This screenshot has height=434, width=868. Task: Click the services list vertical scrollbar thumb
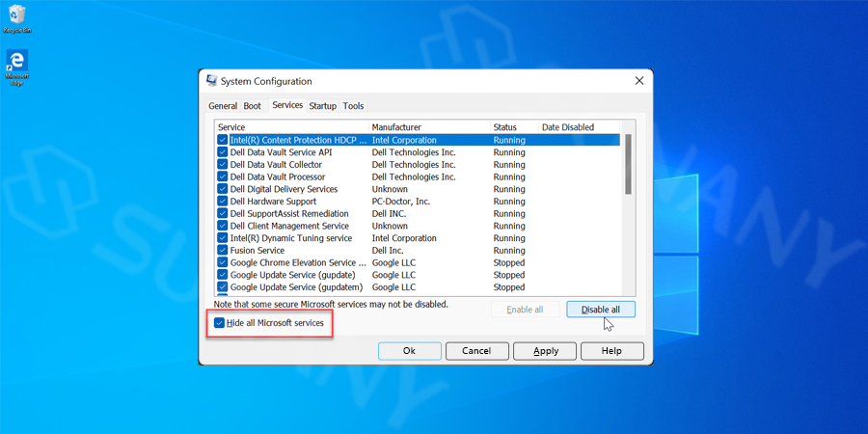click(628, 164)
